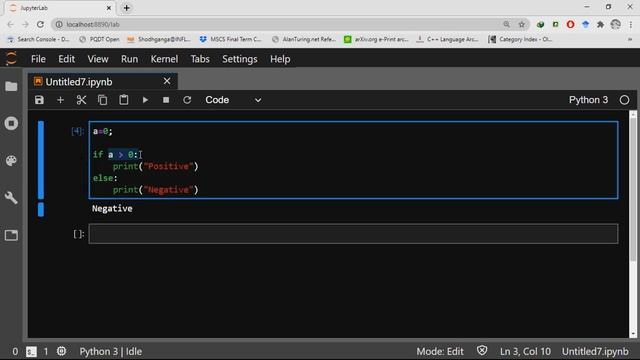Screen dimensions: 640x360
Task: Open the Help menu
Action: [280, 59]
